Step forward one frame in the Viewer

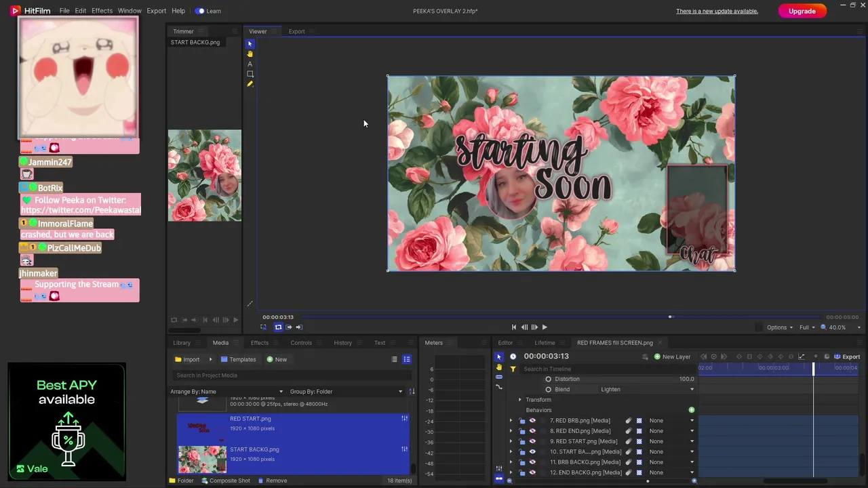point(534,327)
